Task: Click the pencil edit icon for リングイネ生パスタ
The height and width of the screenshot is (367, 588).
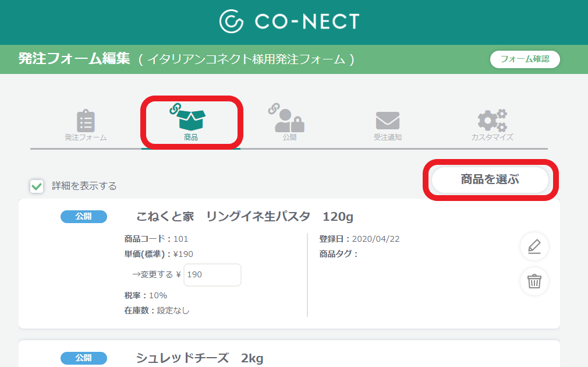Action: [534, 247]
